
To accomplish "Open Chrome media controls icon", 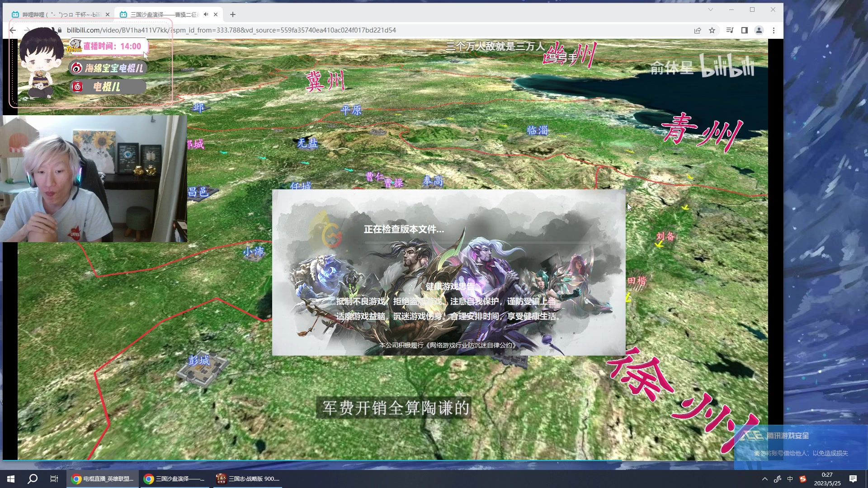I will [730, 30].
